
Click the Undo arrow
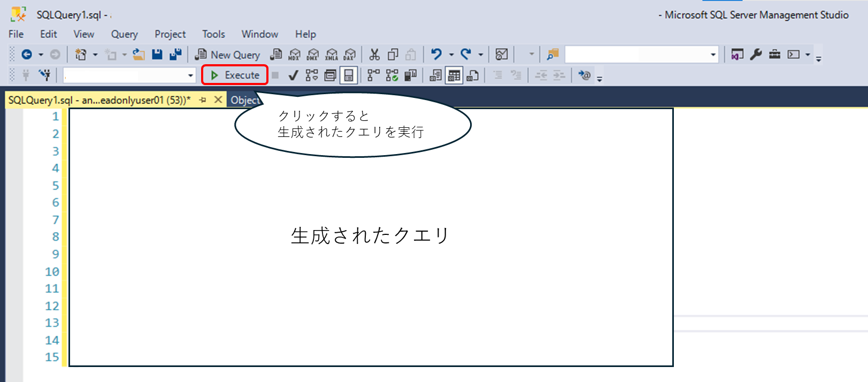click(x=437, y=55)
